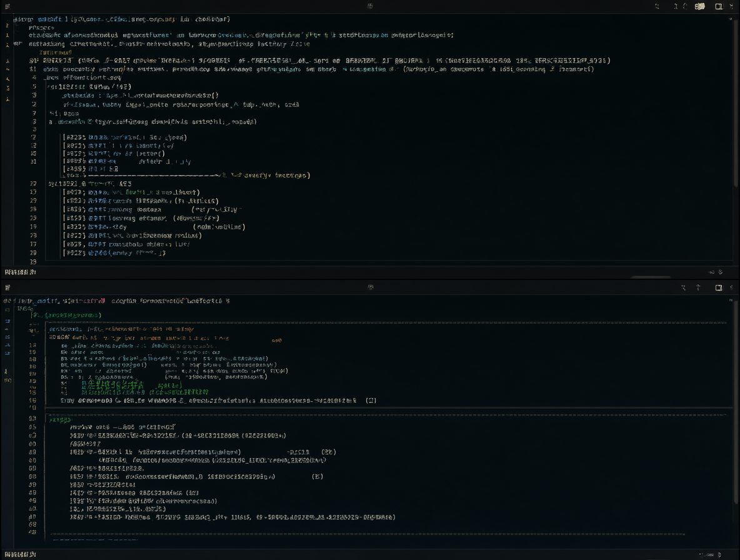This screenshot has height=560, width=740.
Task: Click the top pane's vertical scrollbar
Action: [x=736, y=104]
